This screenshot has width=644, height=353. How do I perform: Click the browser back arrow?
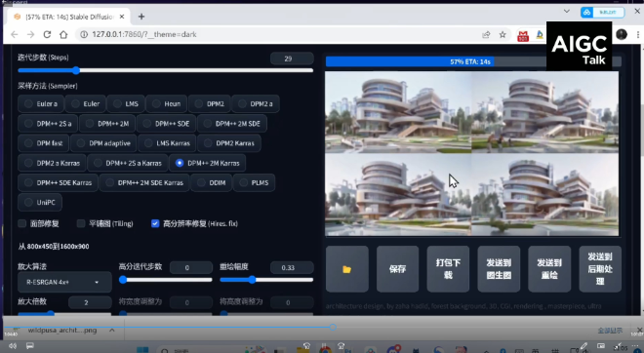tap(15, 34)
